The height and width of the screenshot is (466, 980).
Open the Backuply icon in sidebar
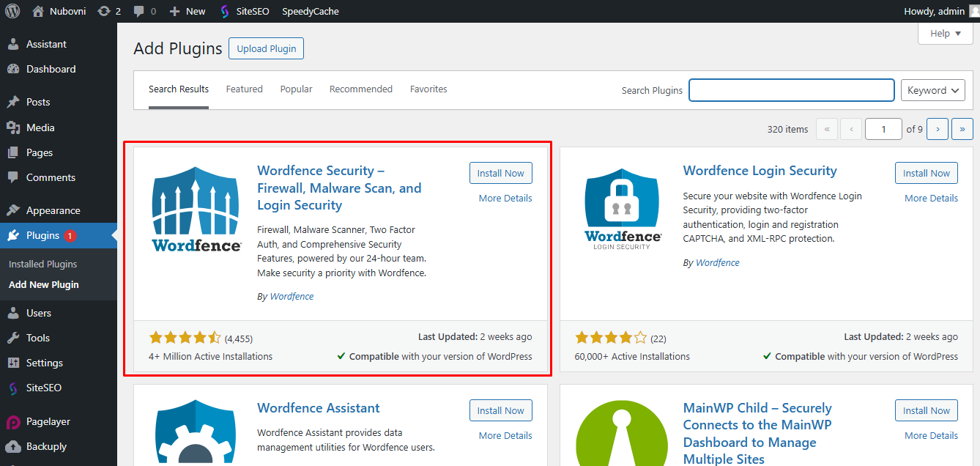pos(13,446)
